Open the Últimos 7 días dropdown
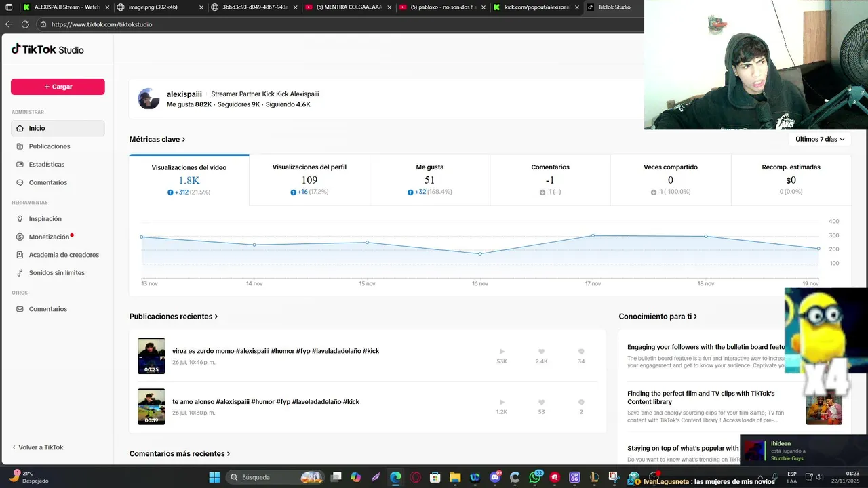The height and width of the screenshot is (488, 868). [820, 139]
